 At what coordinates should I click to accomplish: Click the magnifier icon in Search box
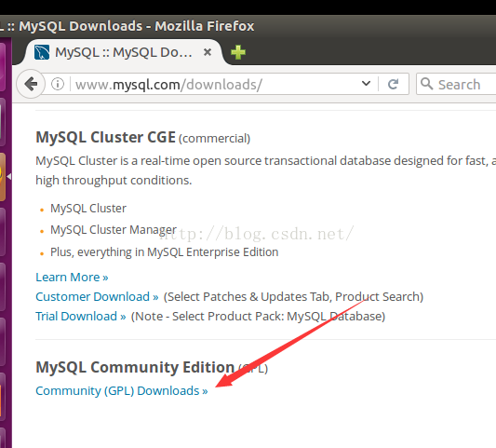pyautogui.click(x=427, y=84)
